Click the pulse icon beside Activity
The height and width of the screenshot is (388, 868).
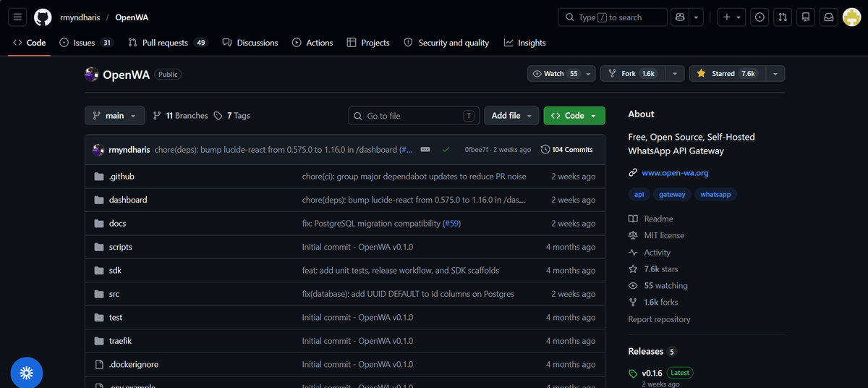[x=633, y=253]
